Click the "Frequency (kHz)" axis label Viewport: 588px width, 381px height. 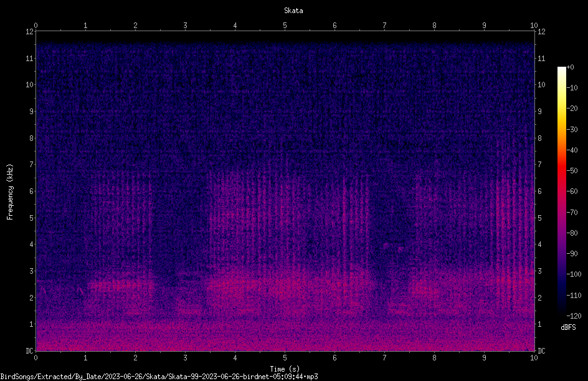pos(10,191)
